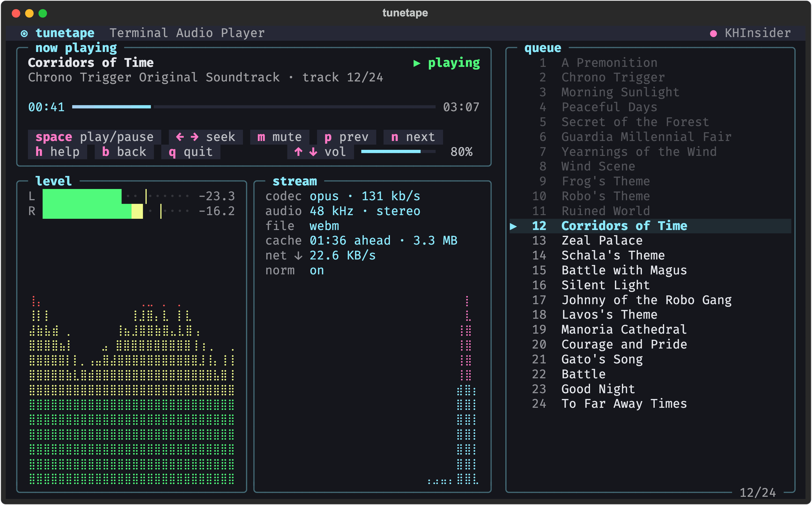Click the tunetape logo circle icon
This screenshot has height=505, width=812.
tap(24, 33)
